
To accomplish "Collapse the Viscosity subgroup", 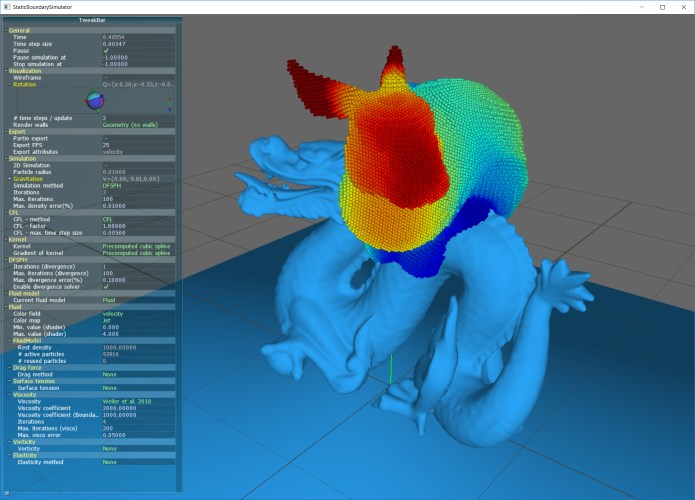I will pyautogui.click(x=10, y=395).
